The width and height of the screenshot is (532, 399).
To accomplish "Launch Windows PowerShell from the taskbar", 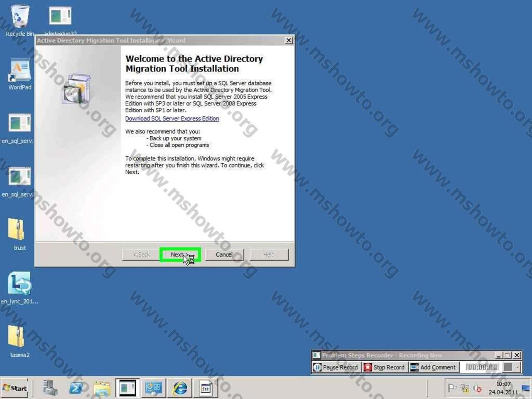I will click(x=76, y=388).
